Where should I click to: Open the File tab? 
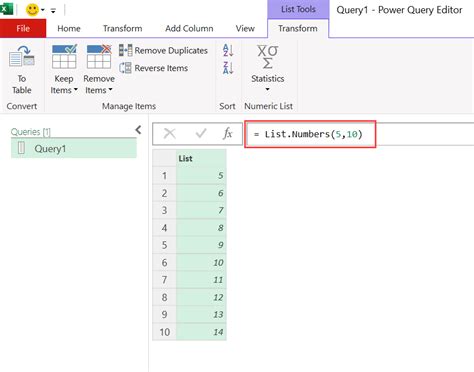pos(23,28)
